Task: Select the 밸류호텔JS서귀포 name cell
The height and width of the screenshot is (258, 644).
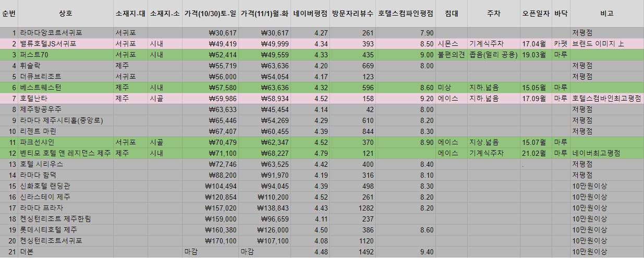Action: coord(66,44)
